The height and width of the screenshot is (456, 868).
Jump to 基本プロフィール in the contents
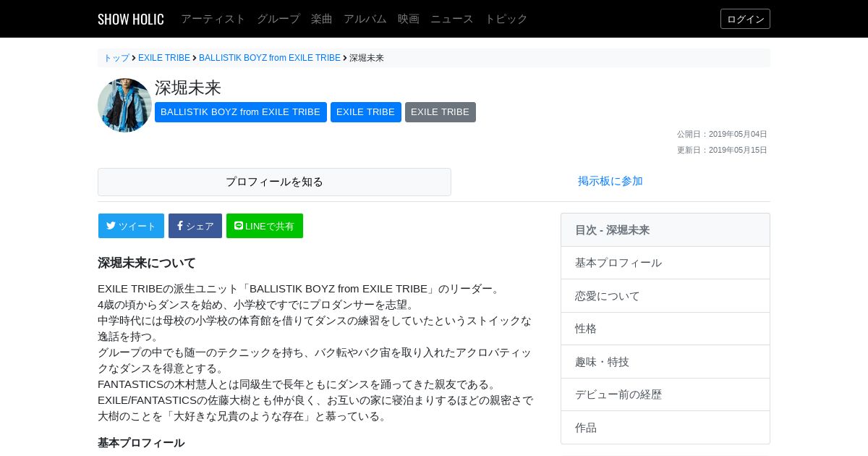tap(665, 263)
